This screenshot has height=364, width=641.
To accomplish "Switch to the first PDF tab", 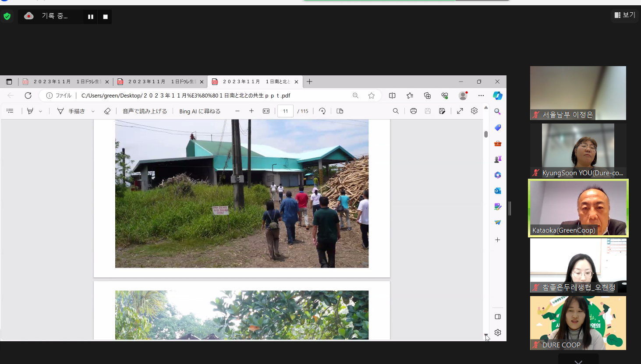I will pyautogui.click(x=66, y=82).
